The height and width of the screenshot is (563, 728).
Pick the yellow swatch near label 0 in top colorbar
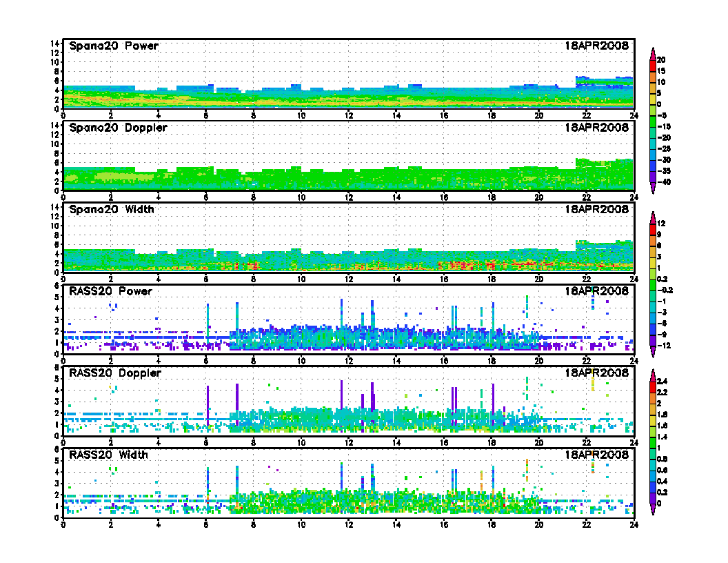click(x=653, y=99)
